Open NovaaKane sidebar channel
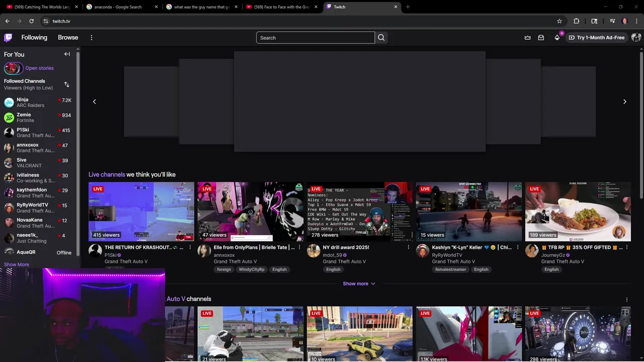This screenshot has width=644, height=362. coord(38,223)
